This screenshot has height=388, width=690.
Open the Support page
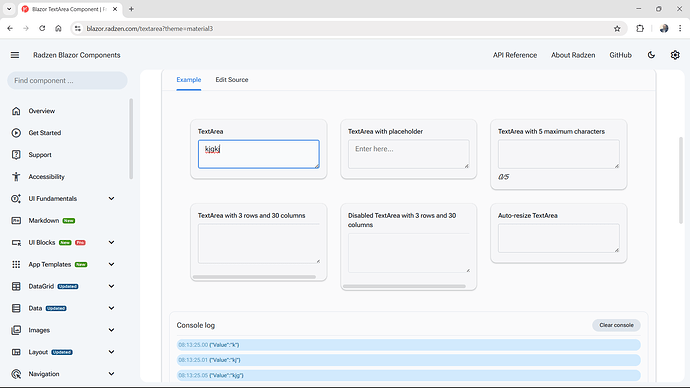tap(40, 155)
